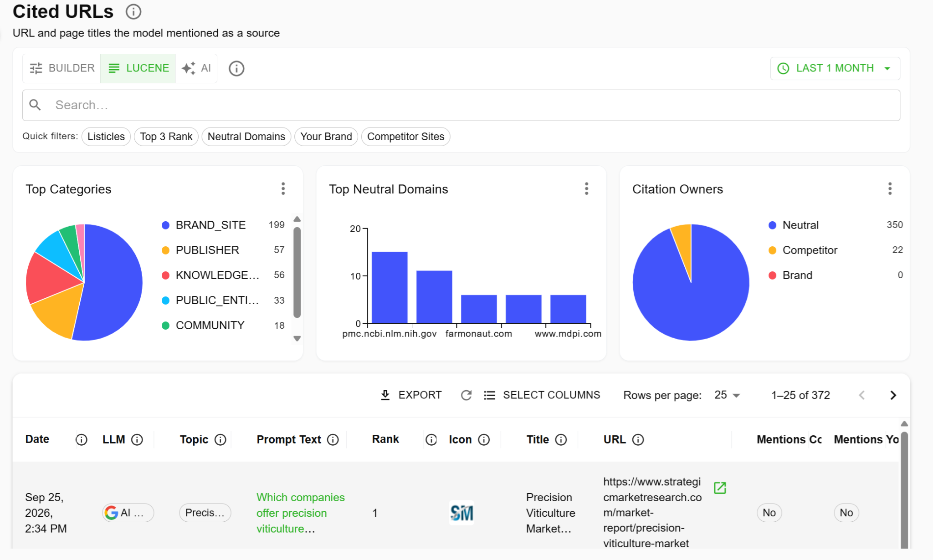Open the Top Neutral Domains three-dot menu
This screenshot has height=560, width=933.
click(x=586, y=188)
